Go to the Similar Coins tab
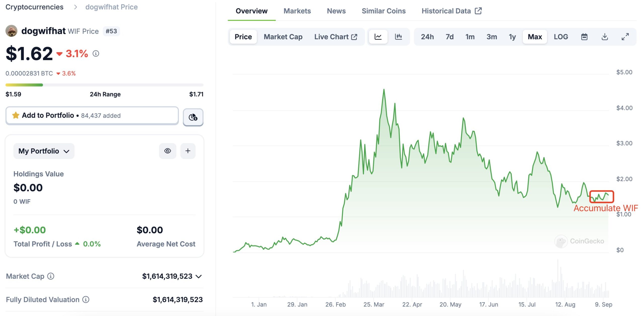644x316 pixels. pos(384,11)
